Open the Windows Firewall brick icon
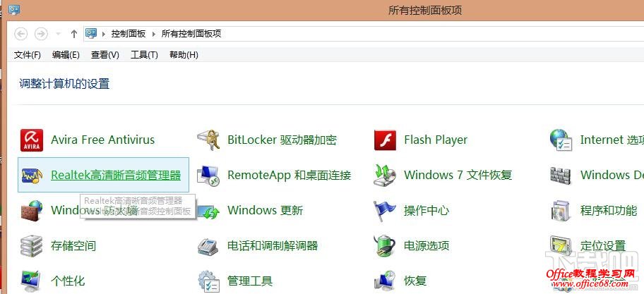 point(32,211)
